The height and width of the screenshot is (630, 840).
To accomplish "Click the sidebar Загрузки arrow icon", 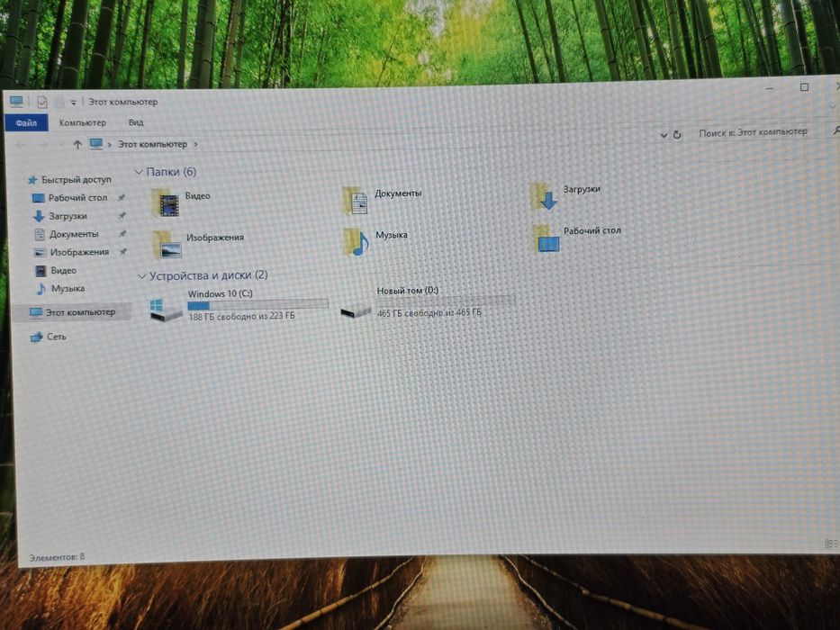I will point(39,216).
